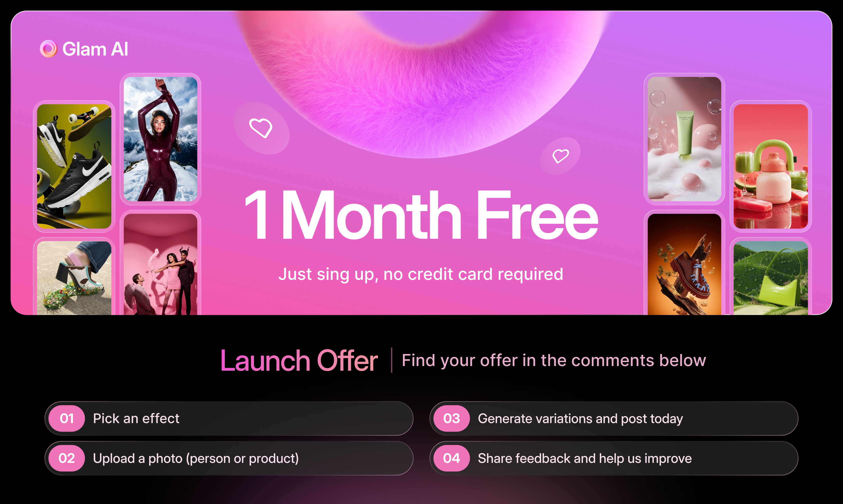The image size is (843, 504).
Task: Click the 1 Month Free headline
Action: coord(421,215)
